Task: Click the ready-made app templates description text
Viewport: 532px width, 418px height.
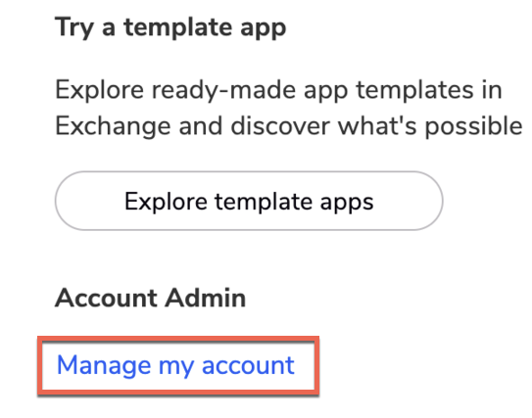Action: pyautogui.click(x=288, y=108)
